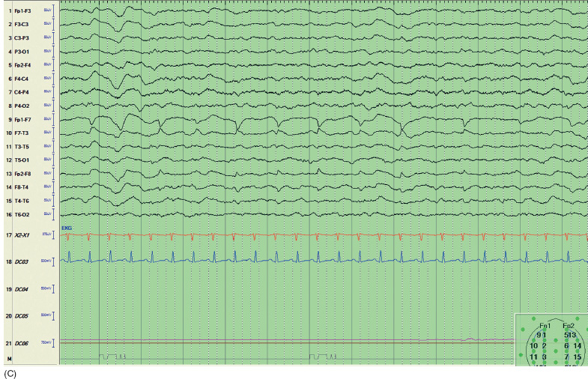Click the large slow wave on Fp1-F7 trace
This screenshot has height=379, width=588.
click(123, 124)
